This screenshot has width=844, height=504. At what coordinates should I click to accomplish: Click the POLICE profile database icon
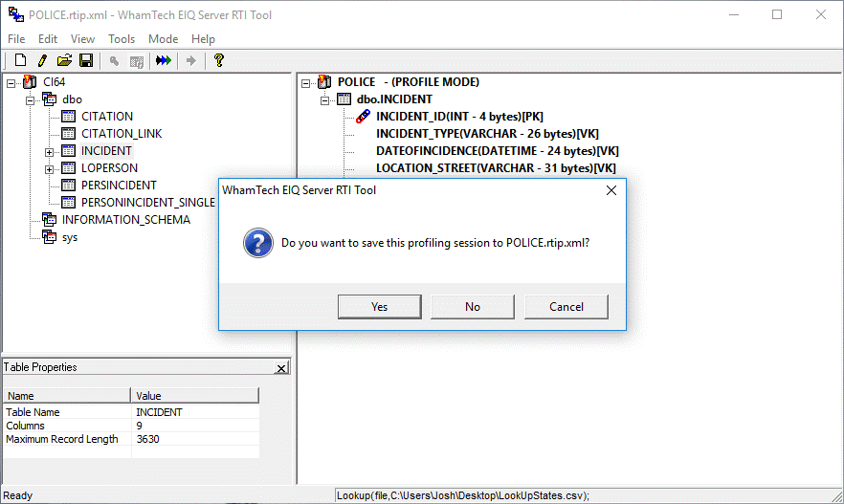(324, 81)
